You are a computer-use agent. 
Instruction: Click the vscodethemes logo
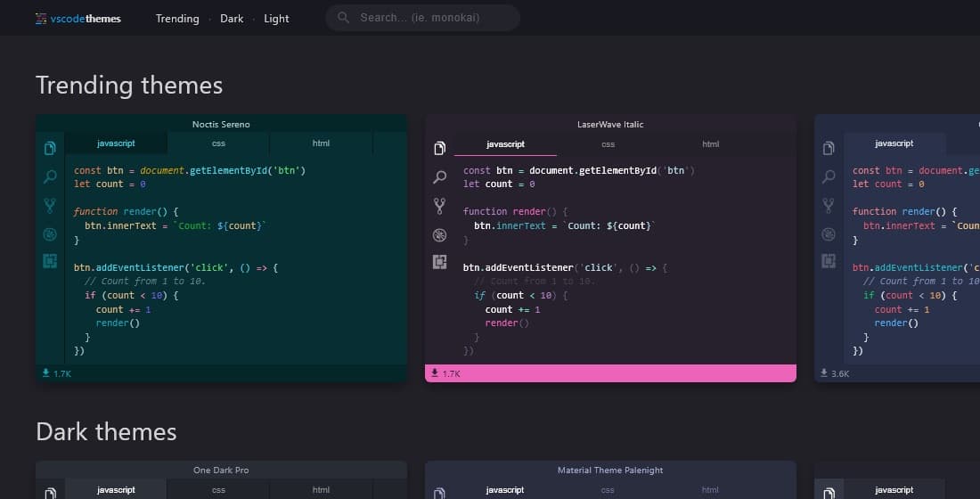[78, 19]
